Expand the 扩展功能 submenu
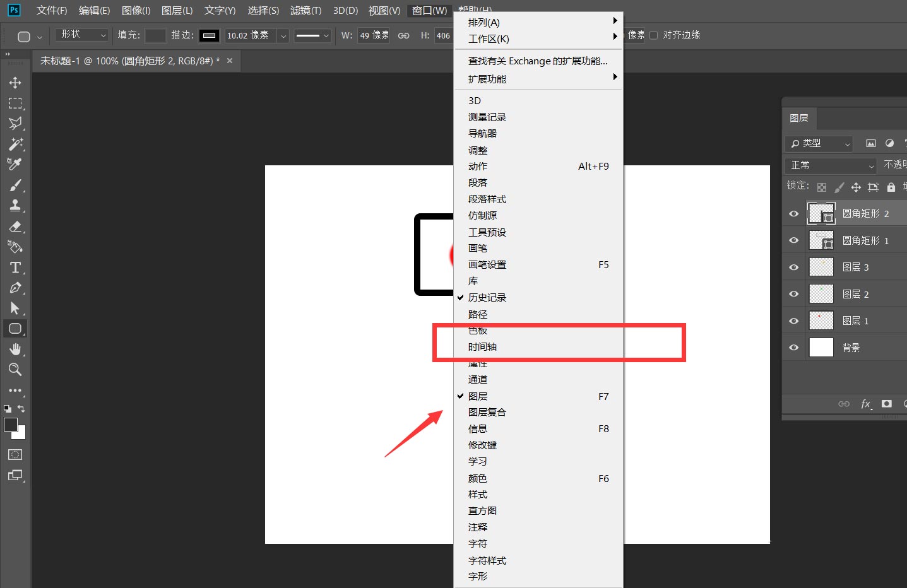This screenshot has height=588, width=907. click(x=538, y=79)
